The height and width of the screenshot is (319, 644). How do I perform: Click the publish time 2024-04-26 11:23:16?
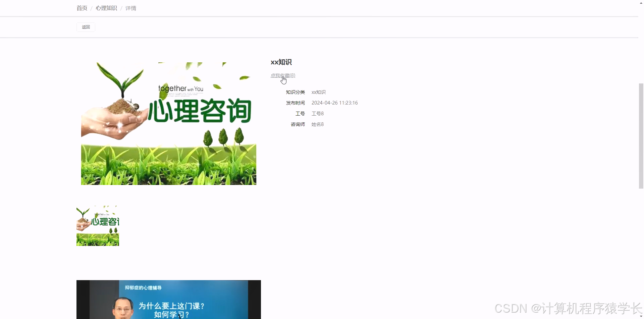click(334, 103)
